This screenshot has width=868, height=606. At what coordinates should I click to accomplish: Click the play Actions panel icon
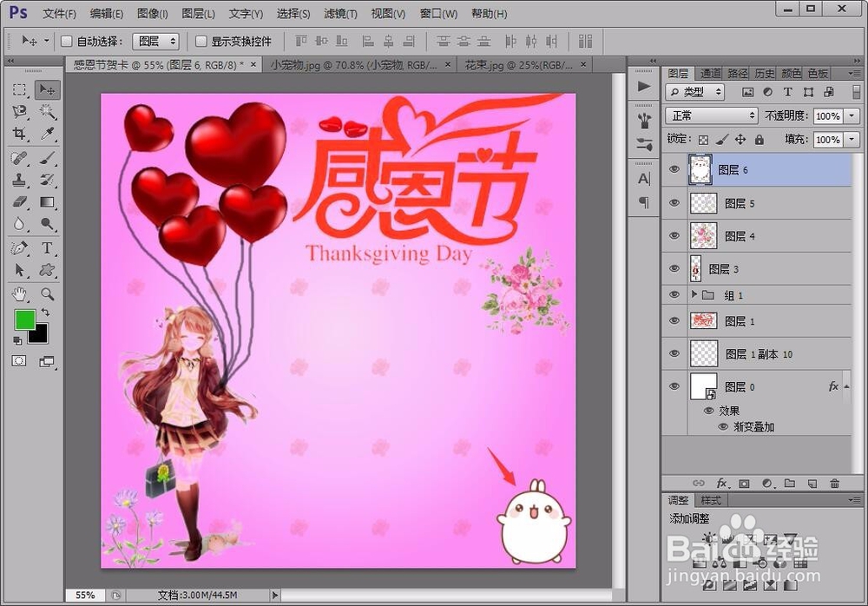[x=644, y=86]
